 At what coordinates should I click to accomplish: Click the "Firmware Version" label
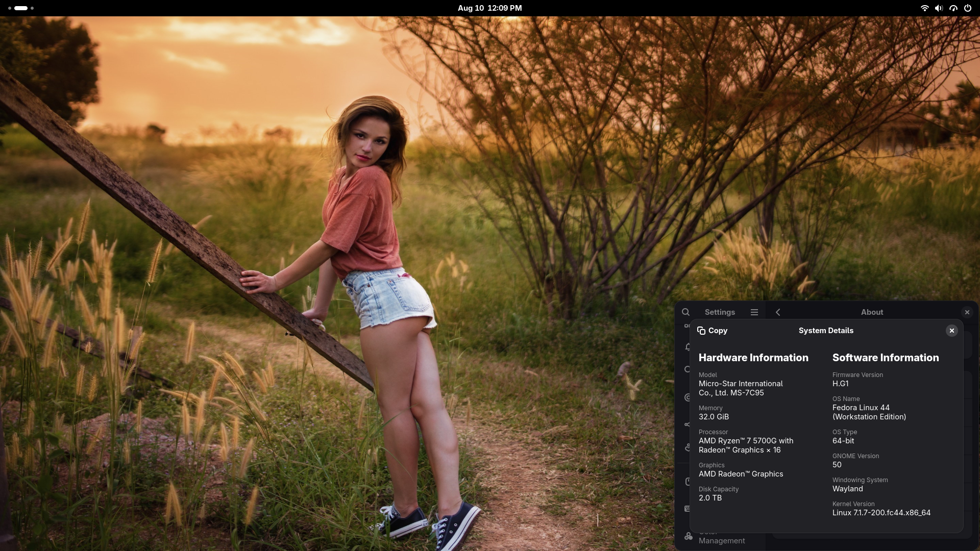pos(857,375)
